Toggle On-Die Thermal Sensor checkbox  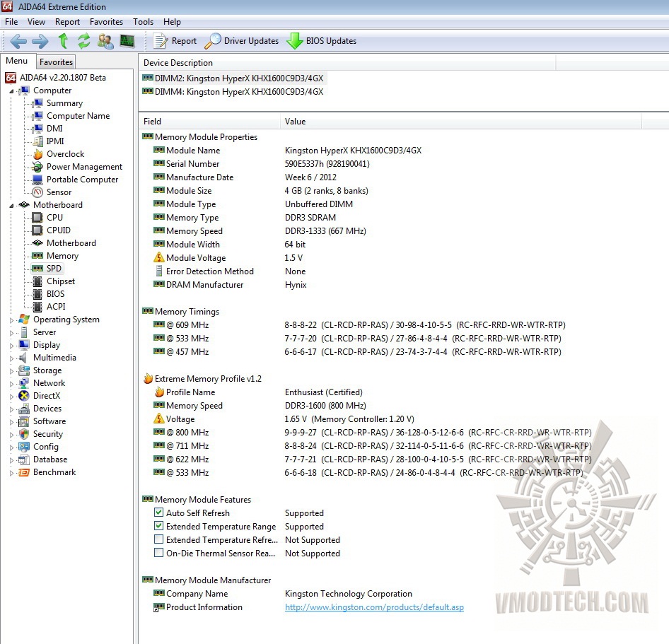(x=158, y=552)
